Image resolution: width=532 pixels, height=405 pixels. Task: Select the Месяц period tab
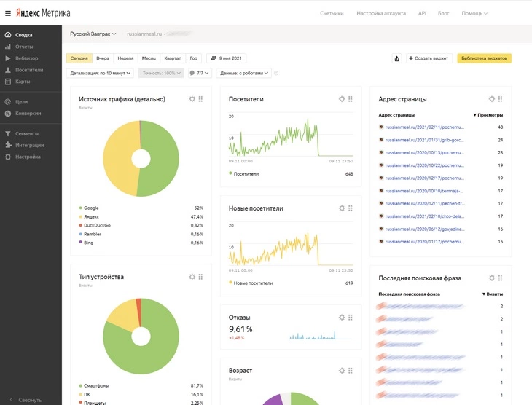coord(149,58)
